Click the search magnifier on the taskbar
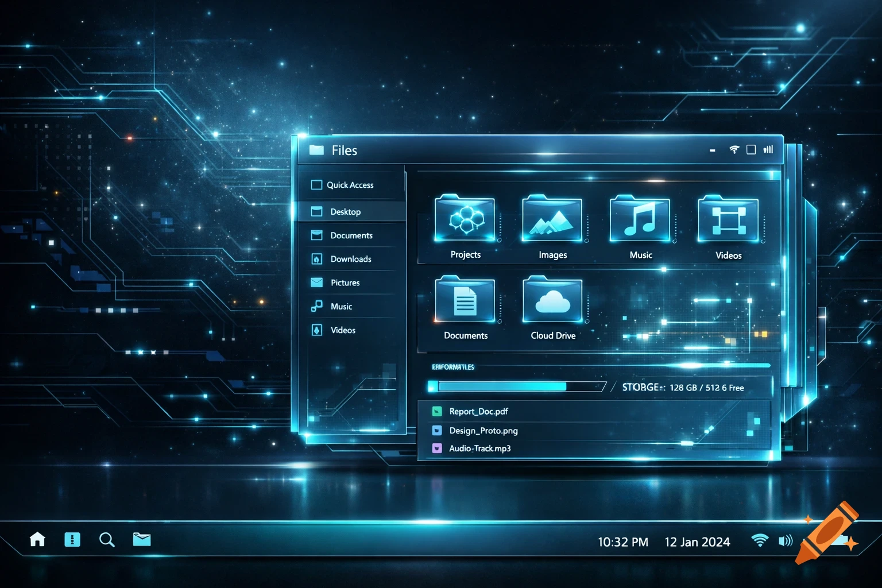This screenshot has height=588, width=882. pos(107,540)
